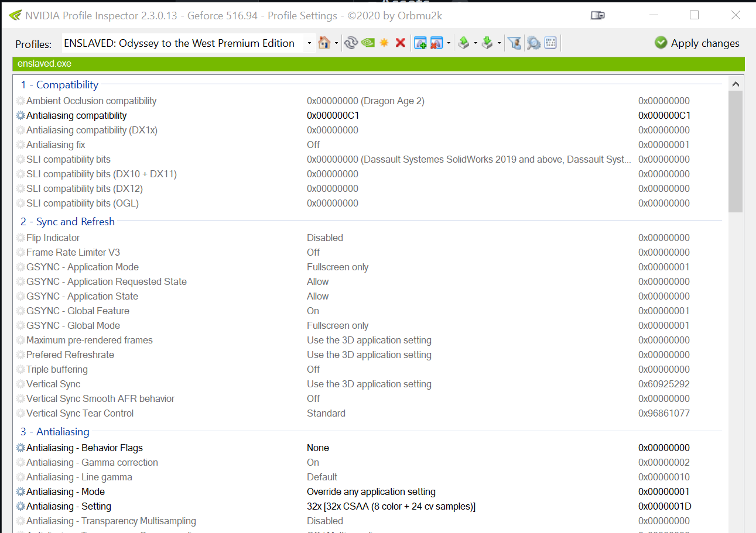
Task: Select the 'Prefered Refreshrate' row name
Action: coord(70,355)
